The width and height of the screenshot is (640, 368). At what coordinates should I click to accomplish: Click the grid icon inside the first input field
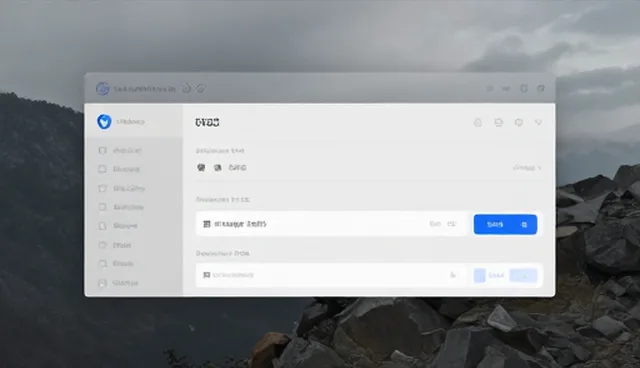(x=207, y=224)
